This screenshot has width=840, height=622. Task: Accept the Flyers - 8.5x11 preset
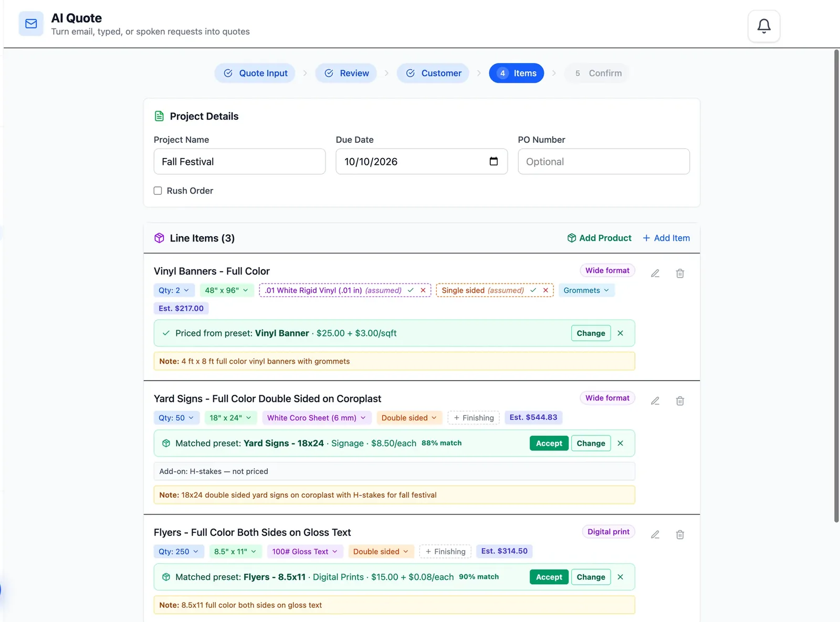tap(549, 577)
